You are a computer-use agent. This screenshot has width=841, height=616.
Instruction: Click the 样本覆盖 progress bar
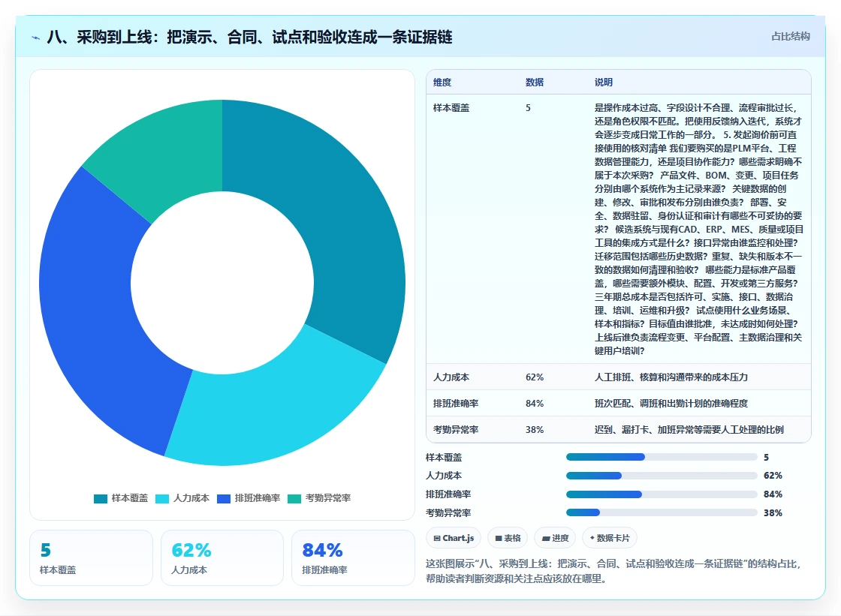(662, 457)
